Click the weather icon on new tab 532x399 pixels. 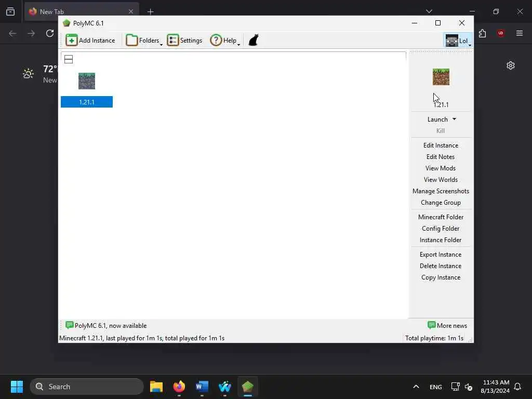click(x=28, y=73)
